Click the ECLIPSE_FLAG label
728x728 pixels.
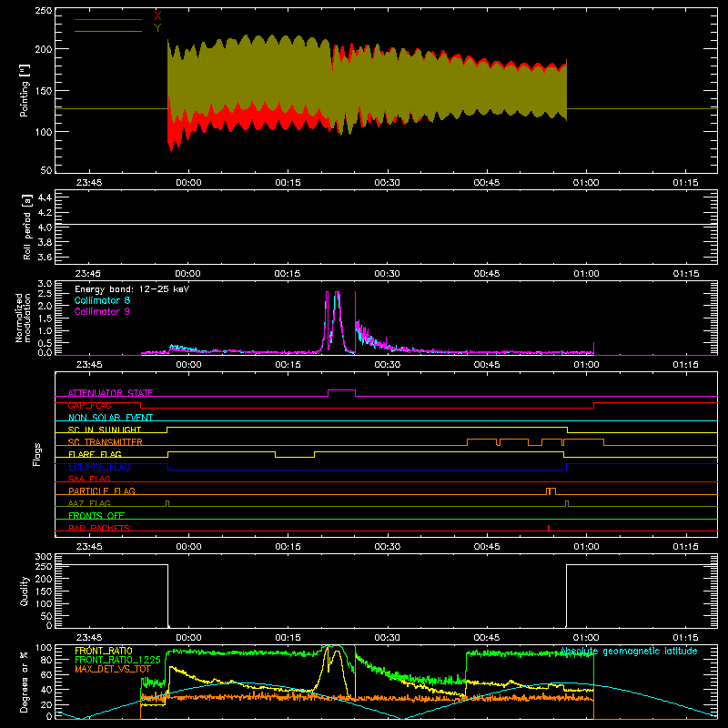[99, 467]
